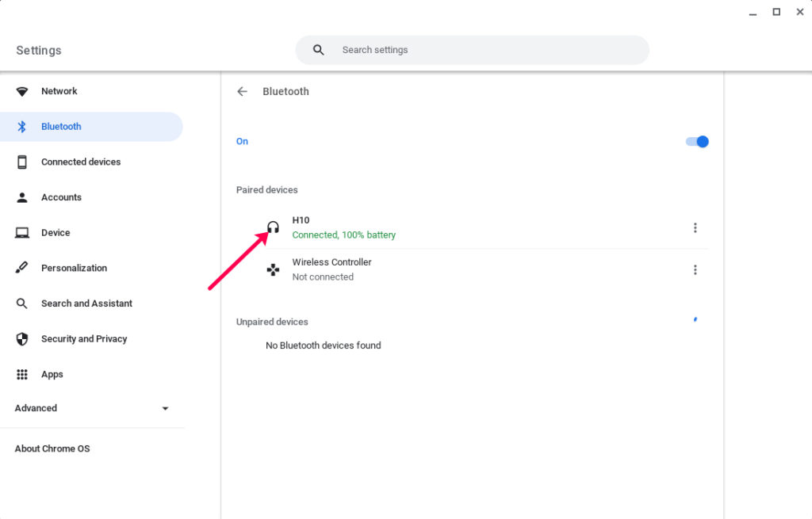The width and height of the screenshot is (812, 519).
Task: Go to Security and Privacy settings
Action: [x=92, y=339]
